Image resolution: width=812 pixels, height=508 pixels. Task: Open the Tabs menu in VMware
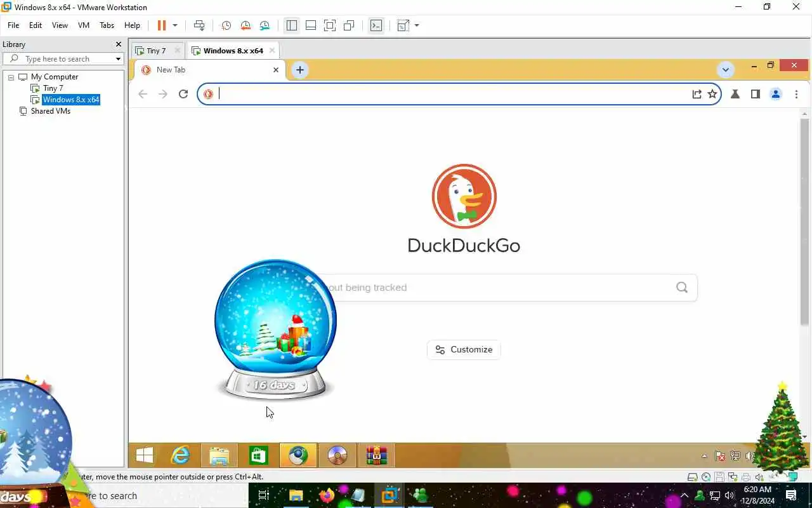(x=107, y=25)
